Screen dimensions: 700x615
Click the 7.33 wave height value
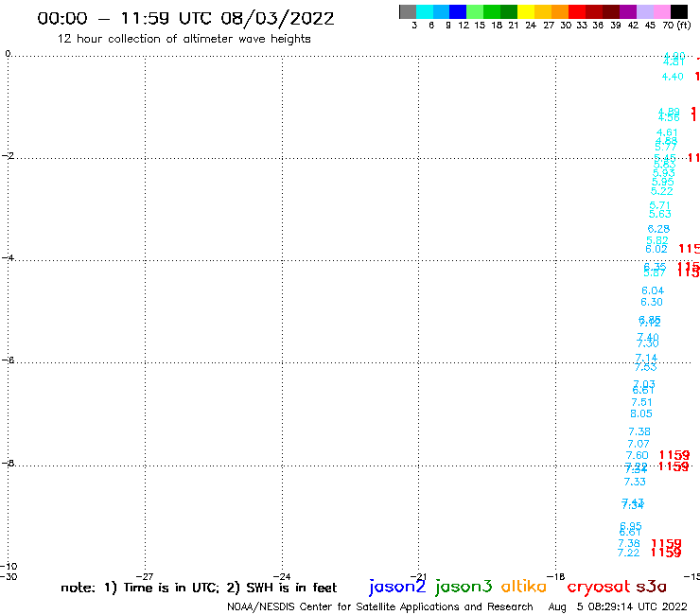635,482
